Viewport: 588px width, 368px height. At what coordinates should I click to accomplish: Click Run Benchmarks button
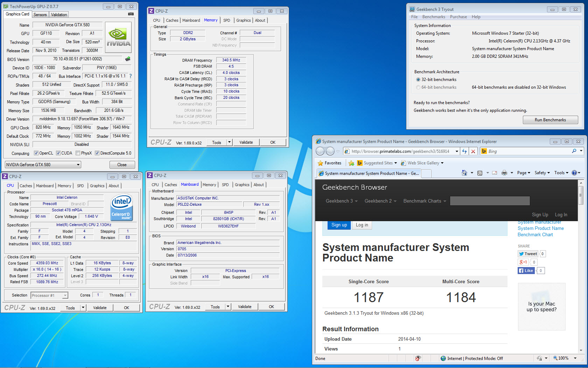[x=550, y=120]
